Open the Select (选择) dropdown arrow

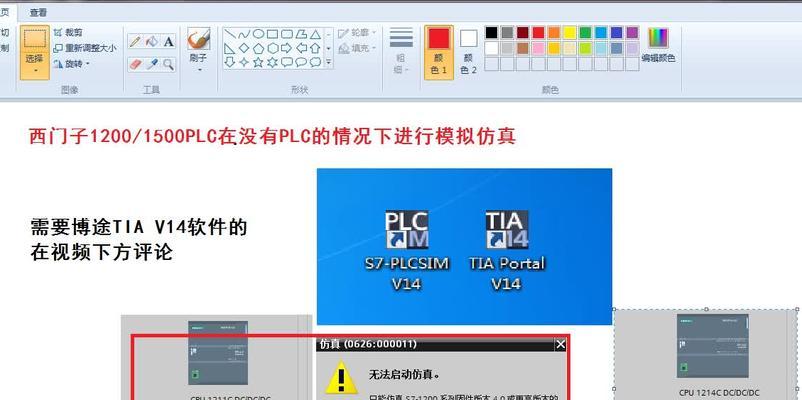tap(35, 70)
